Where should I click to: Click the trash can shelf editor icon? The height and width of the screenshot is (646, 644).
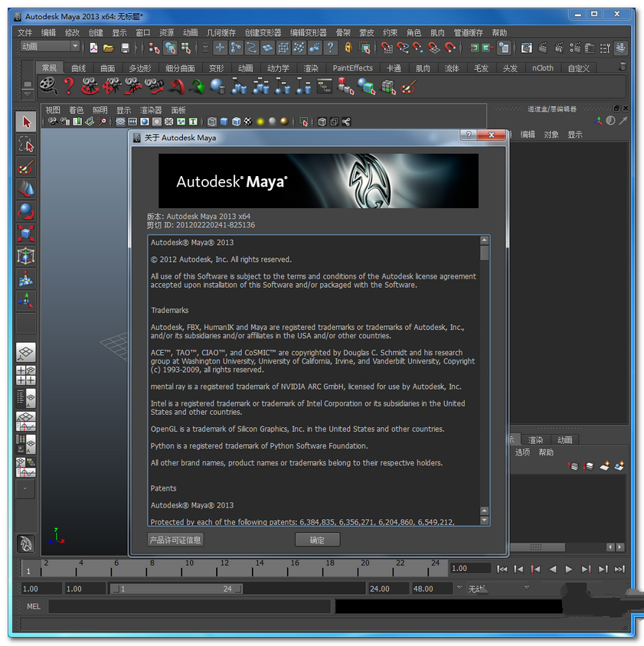pyautogui.click(x=623, y=67)
